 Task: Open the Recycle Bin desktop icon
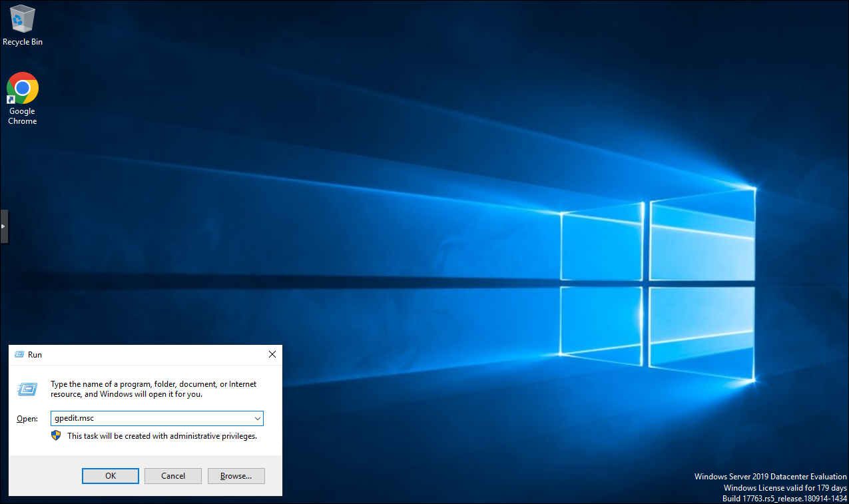click(23, 19)
